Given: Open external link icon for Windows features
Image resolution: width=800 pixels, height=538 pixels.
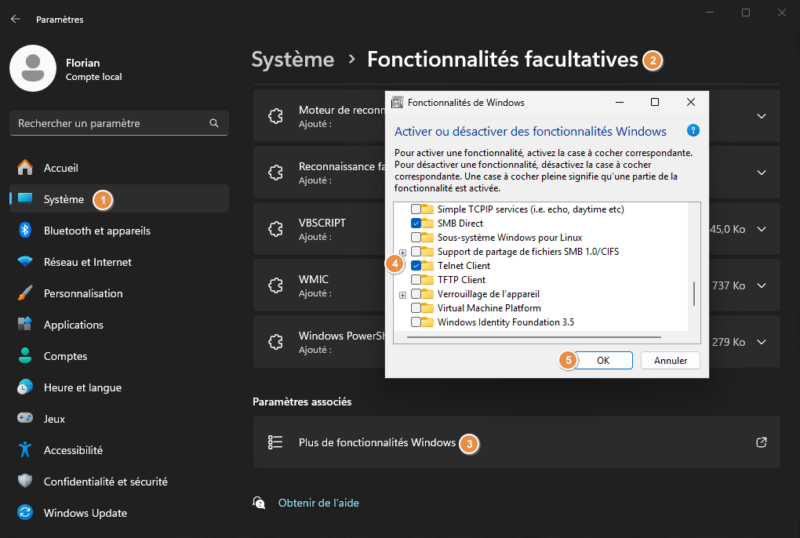Looking at the screenshot, I should (x=761, y=442).
